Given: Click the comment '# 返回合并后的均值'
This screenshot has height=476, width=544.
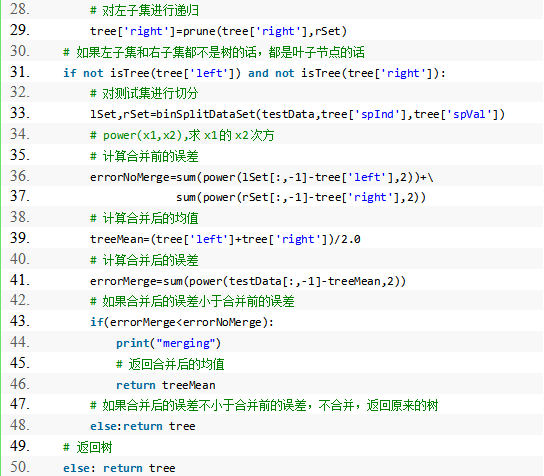Looking at the screenshot, I should [170, 364].
